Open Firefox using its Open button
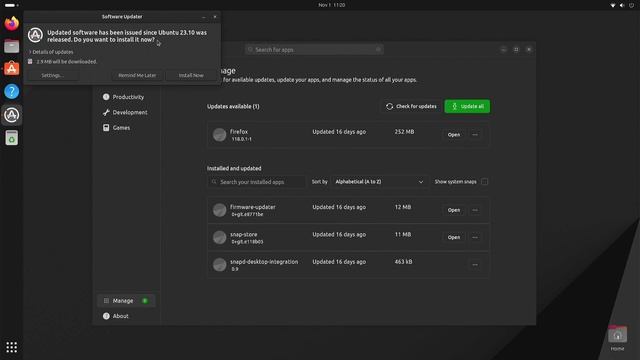The image size is (640, 360). pyautogui.click(x=453, y=135)
